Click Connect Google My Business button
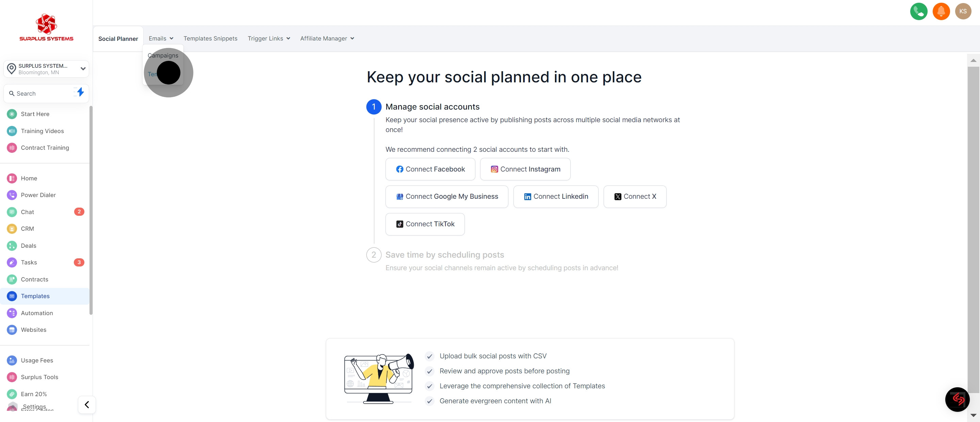The image size is (980, 422). pos(447,197)
